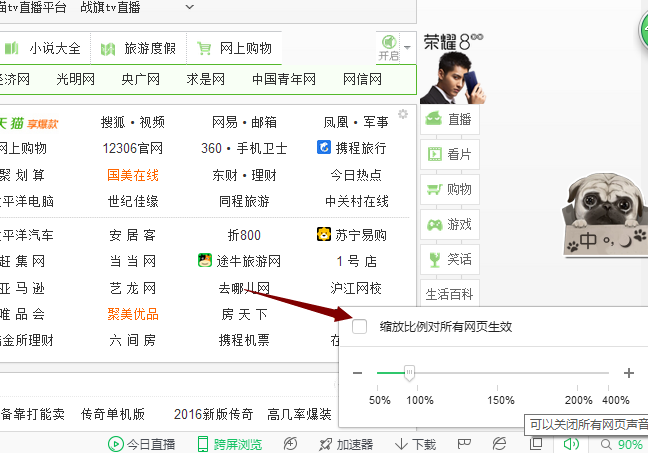
Task: Open the 折800 link
Action: [244, 235]
